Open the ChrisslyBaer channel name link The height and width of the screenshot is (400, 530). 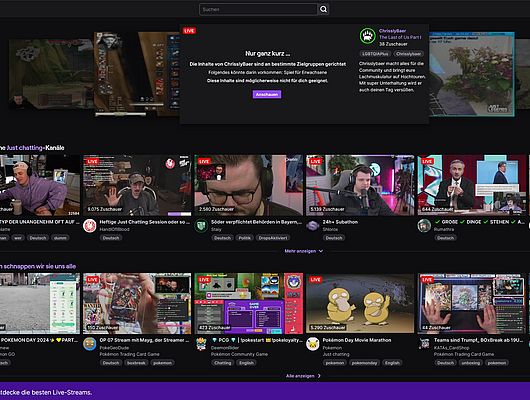392,31
